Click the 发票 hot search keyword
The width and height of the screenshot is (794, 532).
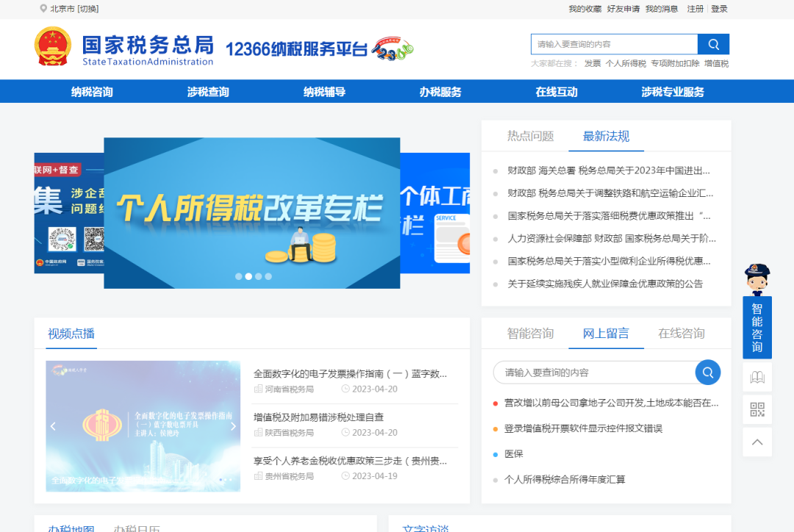tap(593, 63)
